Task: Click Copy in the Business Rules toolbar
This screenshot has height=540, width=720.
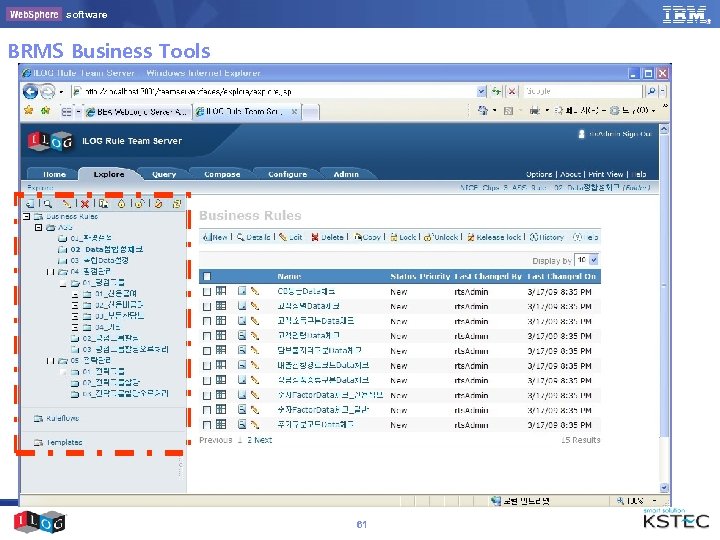Action: click(x=368, y=237)
